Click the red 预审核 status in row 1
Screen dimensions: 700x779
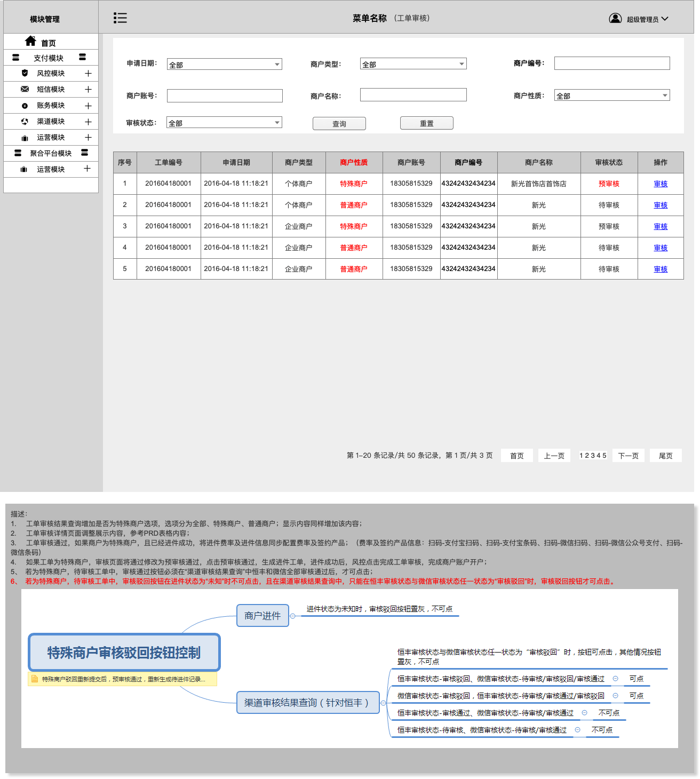click(609, 184)
